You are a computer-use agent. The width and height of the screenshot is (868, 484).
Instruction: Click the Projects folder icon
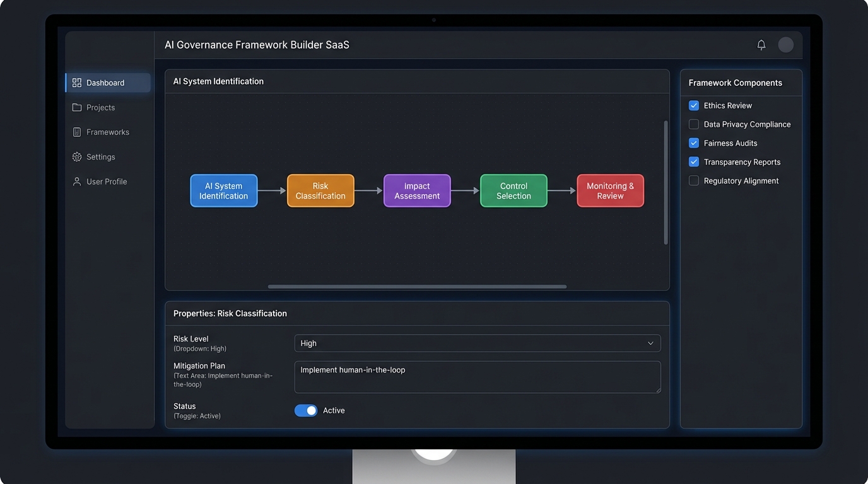coord(76,107)
